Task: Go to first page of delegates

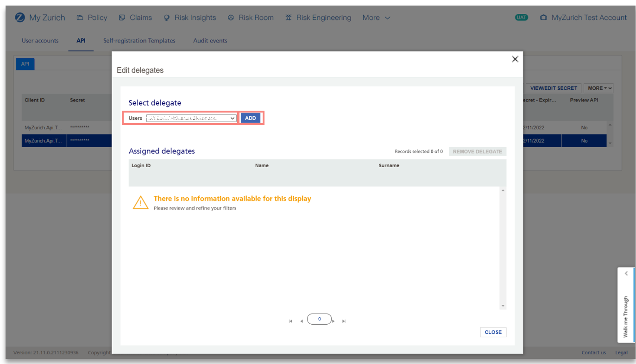Action: 290,321
